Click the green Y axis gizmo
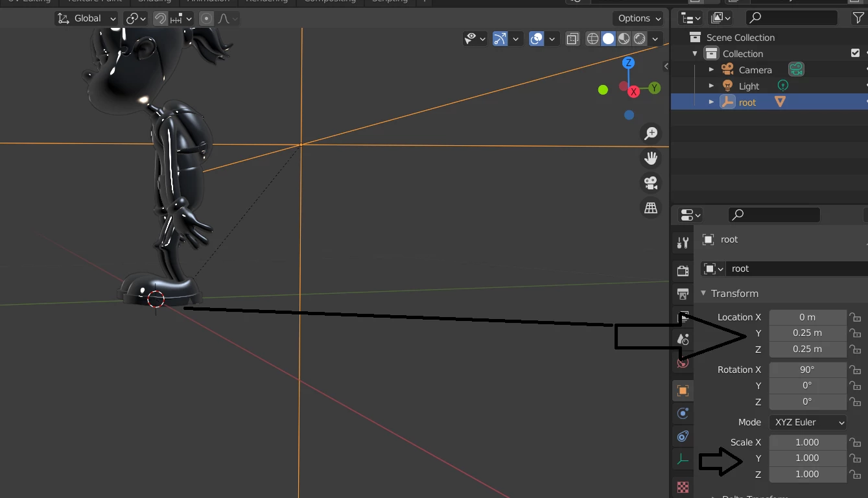The image size is (868, 498). pos(654,88)
